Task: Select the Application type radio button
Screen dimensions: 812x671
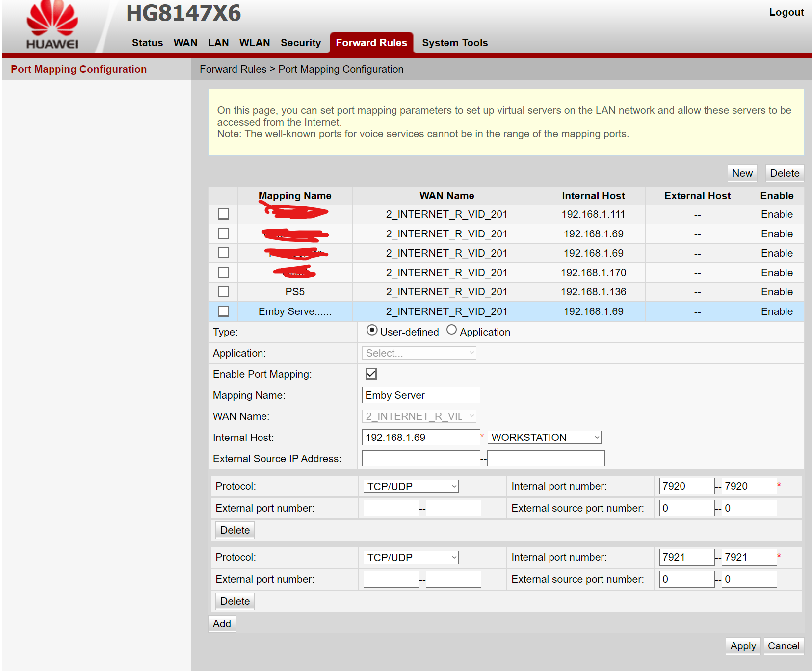Action: pos(451,330)
